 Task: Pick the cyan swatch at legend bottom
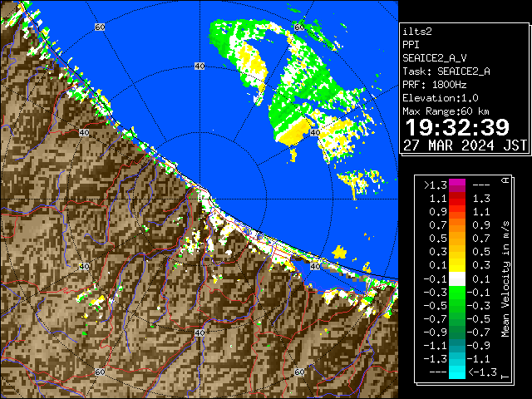tap(457, 372)
